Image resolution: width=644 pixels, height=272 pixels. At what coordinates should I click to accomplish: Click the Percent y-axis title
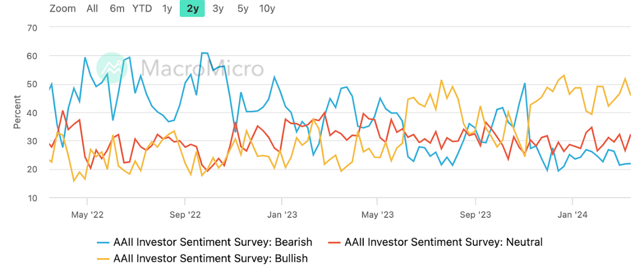pos(17,112)
